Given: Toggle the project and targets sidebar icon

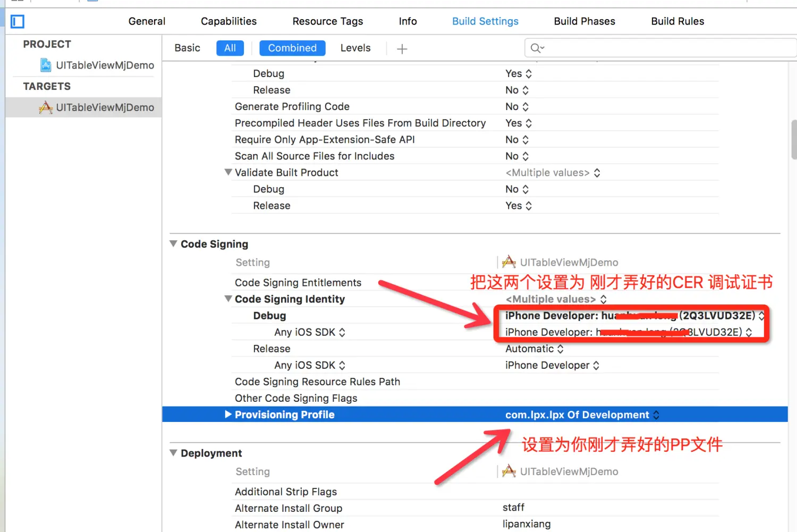Looking at the screenshot, I should [18, 21].
